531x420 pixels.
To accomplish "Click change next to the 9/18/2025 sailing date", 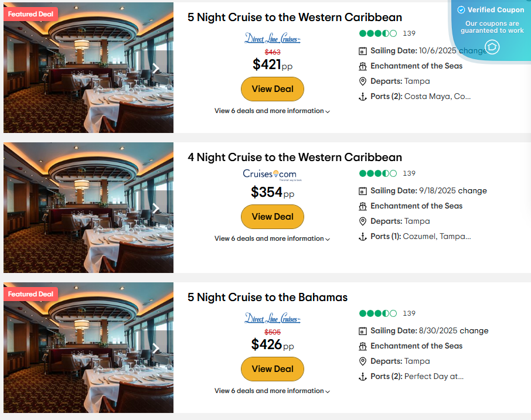I will [x=473, y=190].
